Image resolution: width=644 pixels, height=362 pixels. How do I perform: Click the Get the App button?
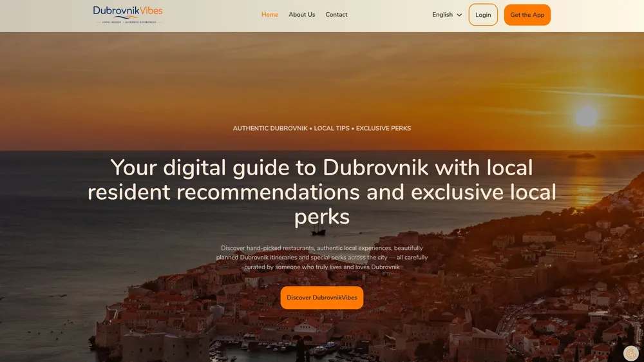527,15
